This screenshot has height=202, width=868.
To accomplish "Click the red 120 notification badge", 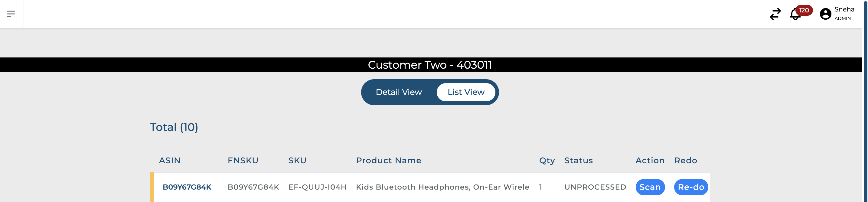I will (x=804, y=10).
